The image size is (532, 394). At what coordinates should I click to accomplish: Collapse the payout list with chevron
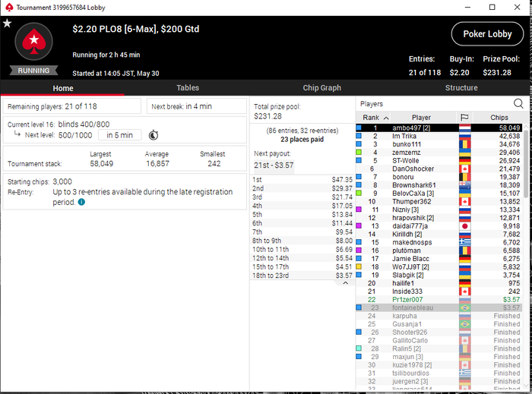(x=345, y=283)
